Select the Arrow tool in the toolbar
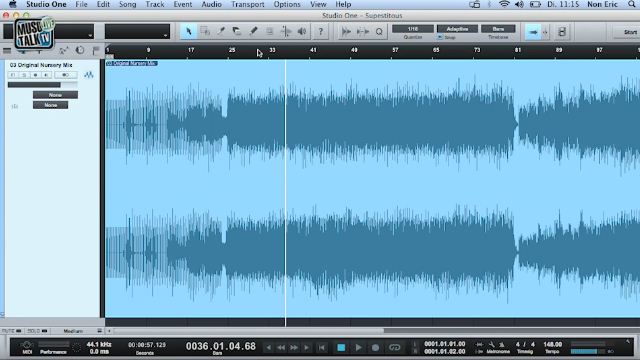This screenshot has height=360, width=640. (189, 31)
